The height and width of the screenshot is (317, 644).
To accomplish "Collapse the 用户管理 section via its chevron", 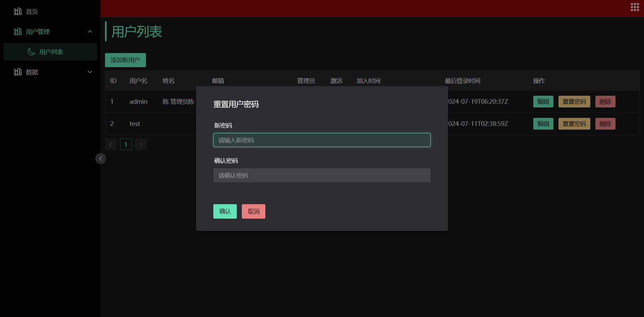I will point(90,31).
